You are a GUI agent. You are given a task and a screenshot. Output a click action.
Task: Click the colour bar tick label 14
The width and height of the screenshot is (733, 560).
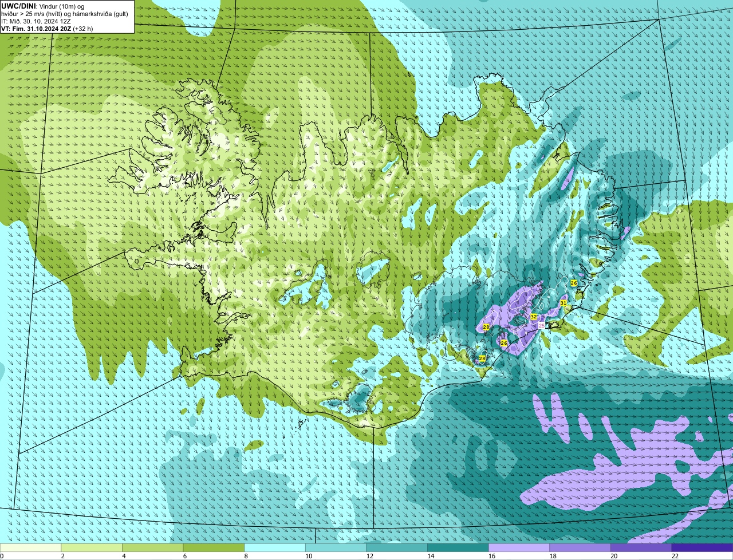[431, 556]
